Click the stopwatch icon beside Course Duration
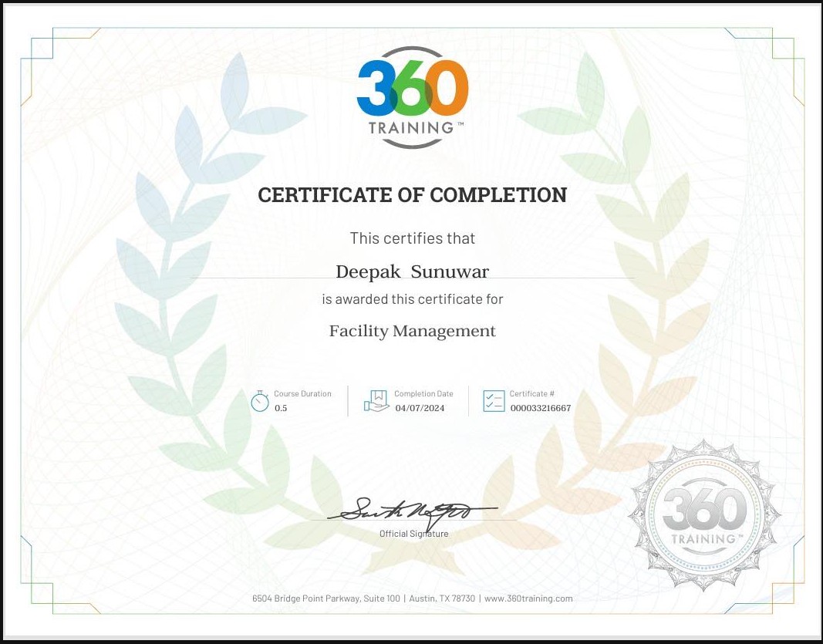 coord(260,402)
